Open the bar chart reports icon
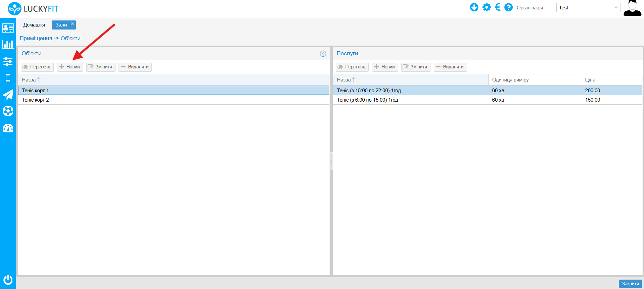The height and width of the screenshot is (289, 644). pos(8,44)
